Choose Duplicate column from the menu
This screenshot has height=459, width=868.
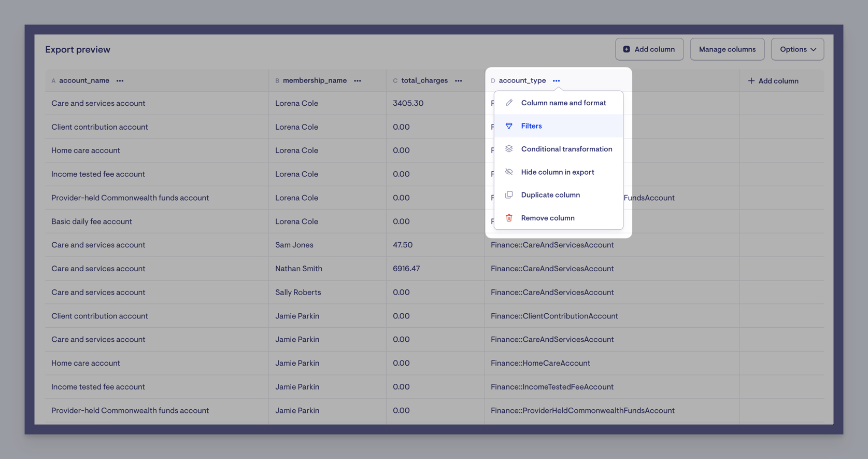coord(559,195)
